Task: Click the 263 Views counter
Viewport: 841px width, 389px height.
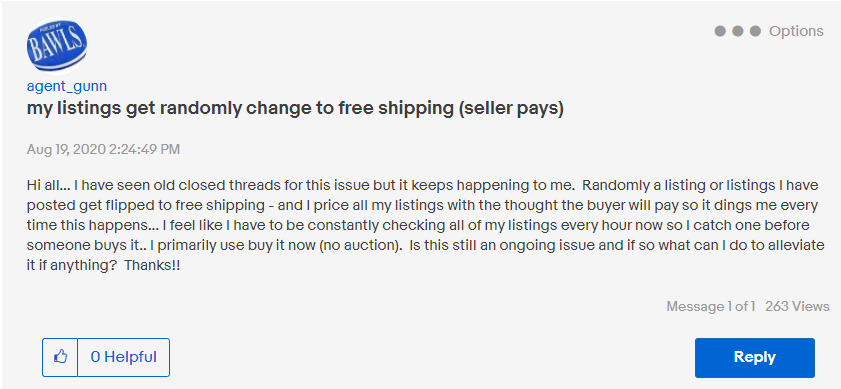Action: pyautogui.click(x=798, y=306)
